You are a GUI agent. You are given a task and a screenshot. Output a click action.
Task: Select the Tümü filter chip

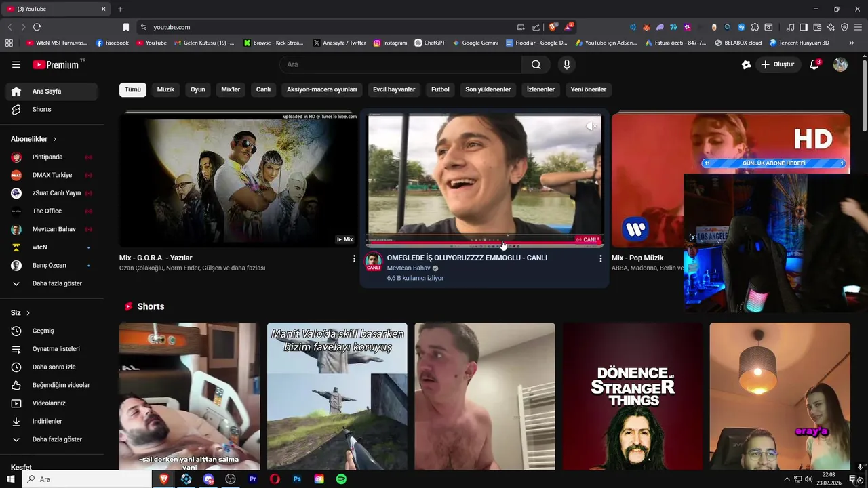(133, 89)
